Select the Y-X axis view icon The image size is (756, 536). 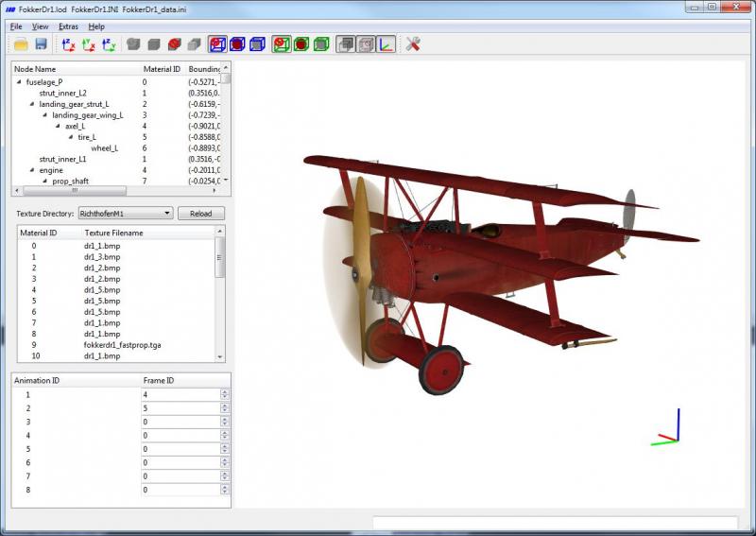tap(89, 44)
